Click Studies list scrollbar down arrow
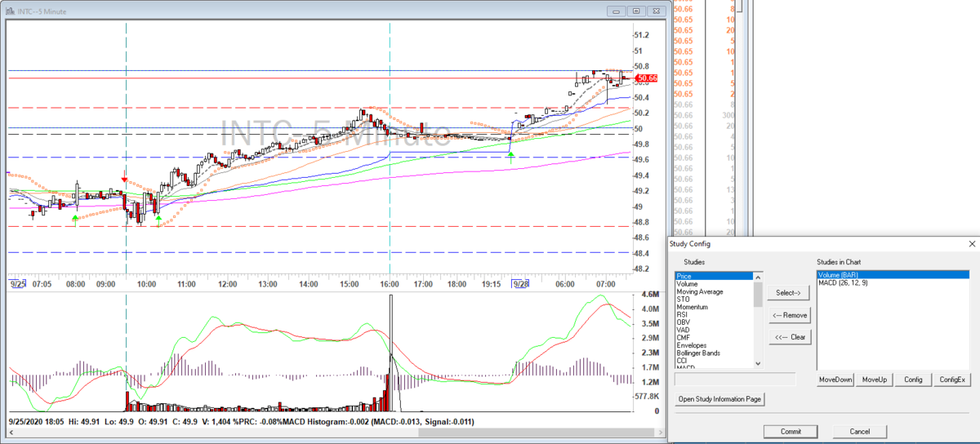This screenshot has height=444, width=980. 758,364
